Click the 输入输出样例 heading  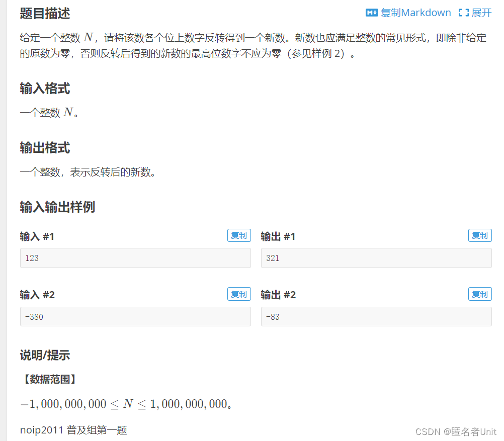coord(57,207)
